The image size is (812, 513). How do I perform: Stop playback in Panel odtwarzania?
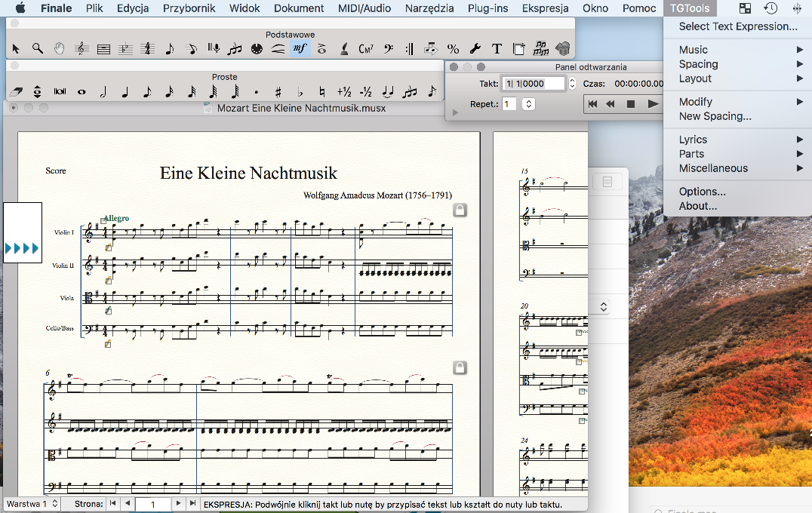[631, 104]
